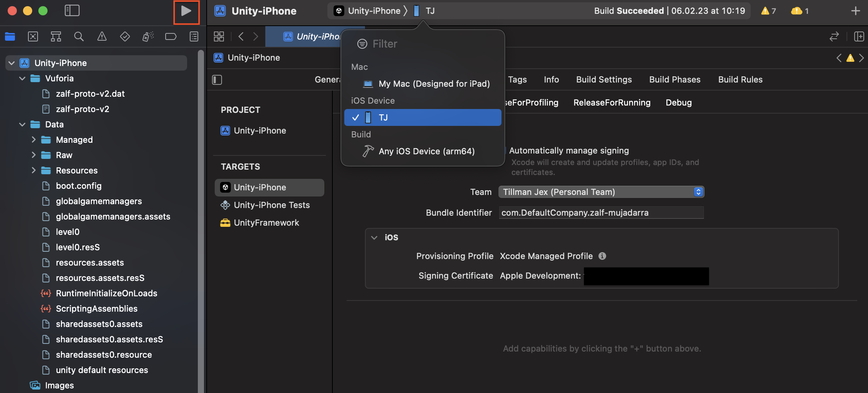Open the Team dropdown
Viewport: 868px width, 393px height.
(x=601, y=192)
